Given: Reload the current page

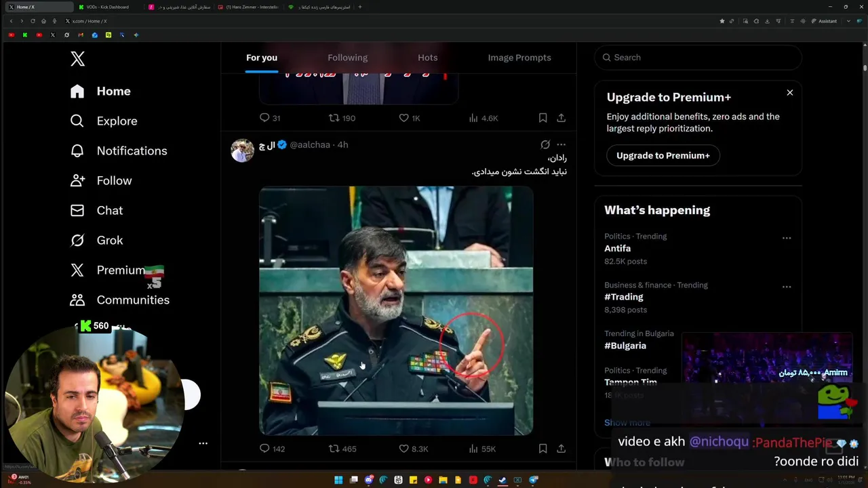Looking at the screenshot, I should point(33,21).
